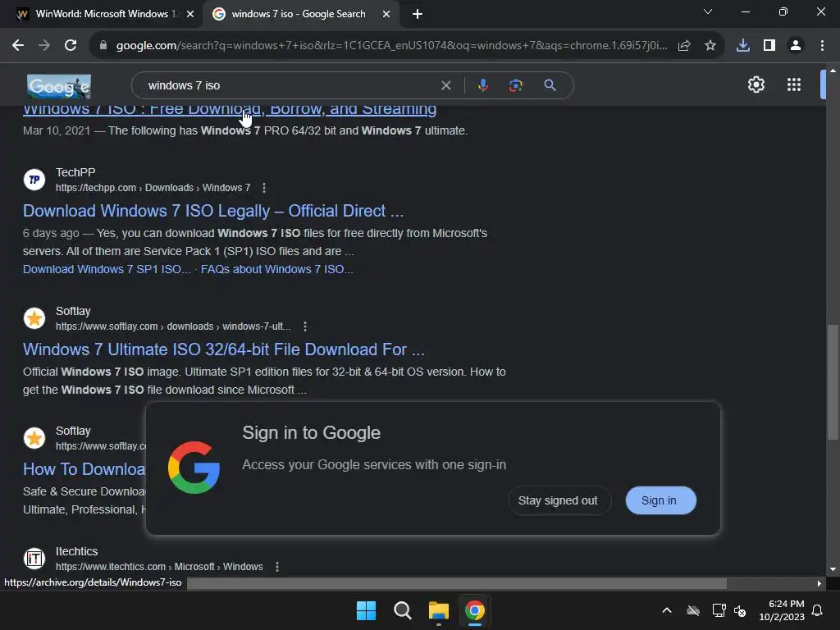Open the tab search dropdown
Viewport: 840px width, 630px height.
tap(707, 11)
